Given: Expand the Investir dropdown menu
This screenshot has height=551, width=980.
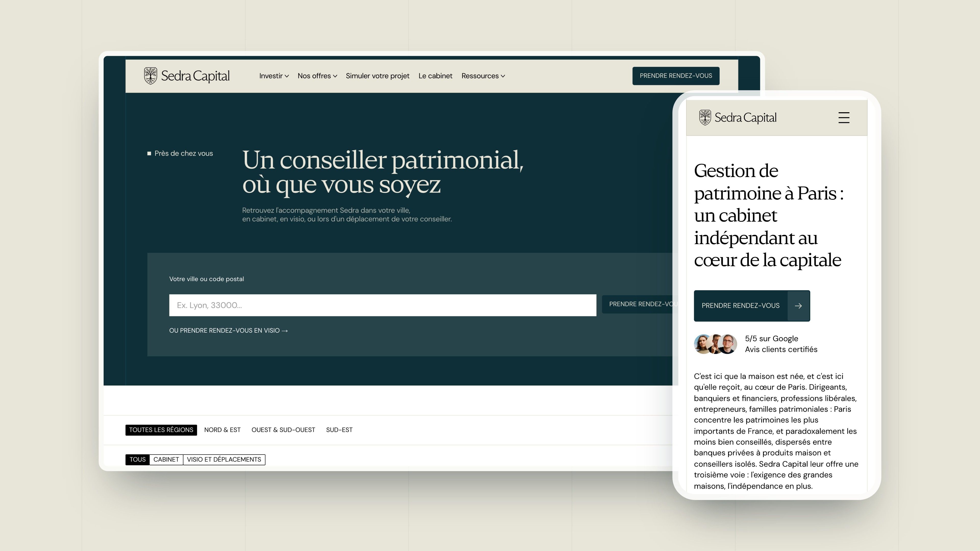Looking at the screenshot, I should click(274, 76).
